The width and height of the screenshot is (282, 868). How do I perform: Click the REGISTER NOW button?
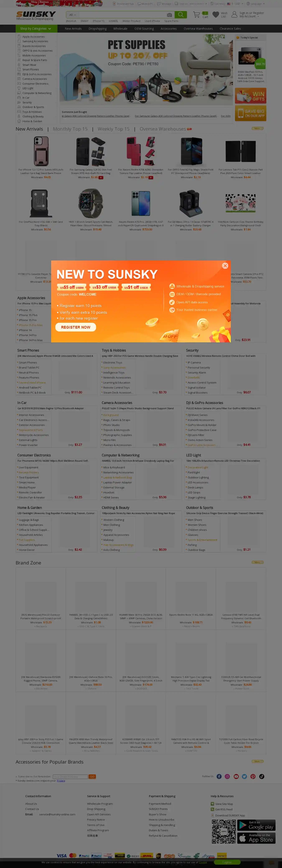(75, 327)
